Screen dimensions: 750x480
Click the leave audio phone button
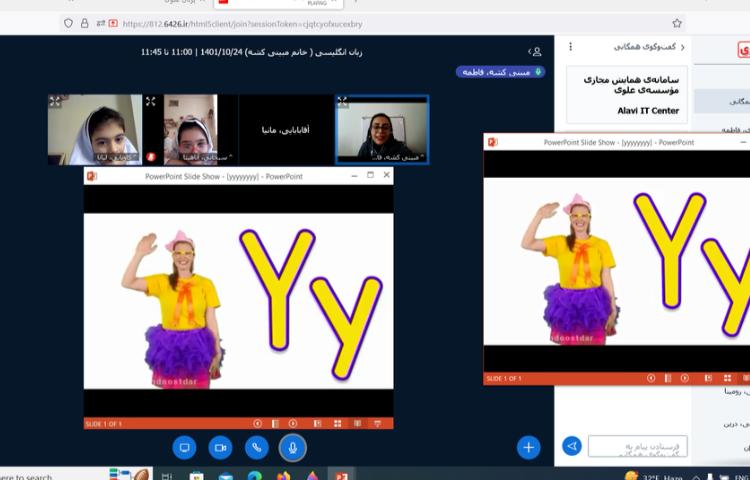coord(257,448)
